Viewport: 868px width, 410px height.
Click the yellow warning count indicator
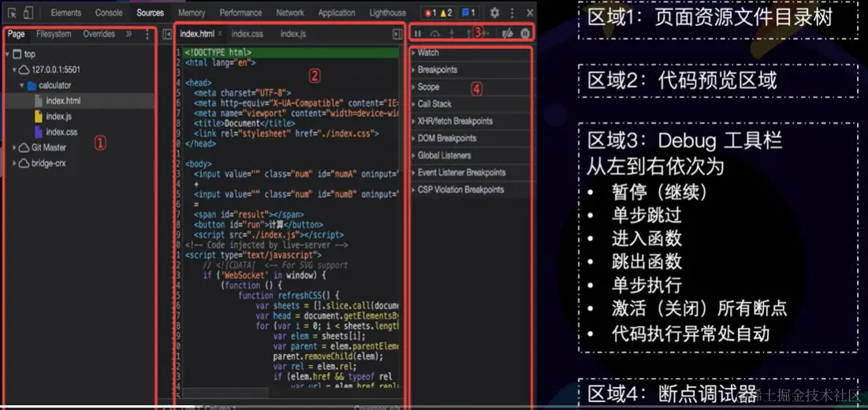tap(446, 13)
